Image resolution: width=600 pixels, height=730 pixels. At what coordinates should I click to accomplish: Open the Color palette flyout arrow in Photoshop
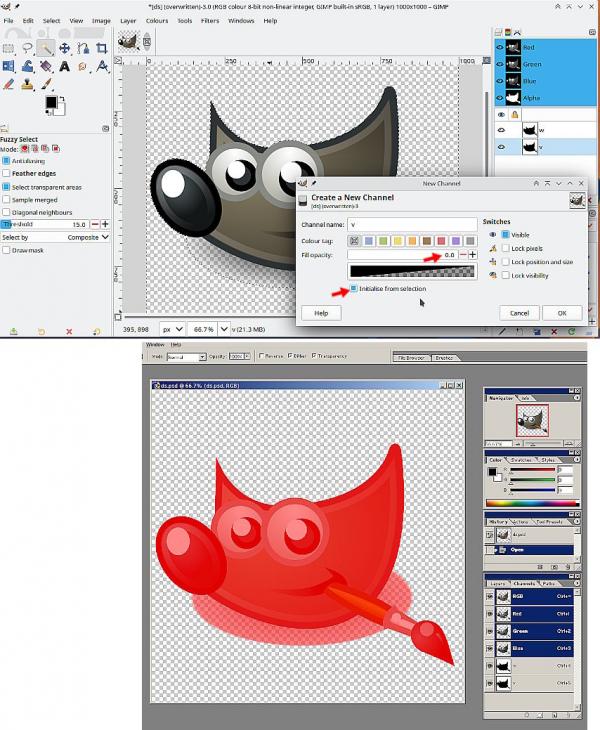pos(577,460)
